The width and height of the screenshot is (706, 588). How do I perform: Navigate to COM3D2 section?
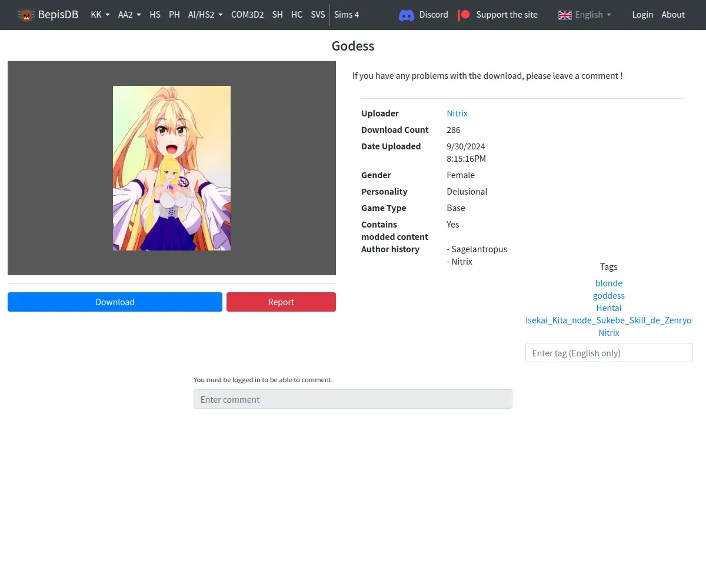247,15
